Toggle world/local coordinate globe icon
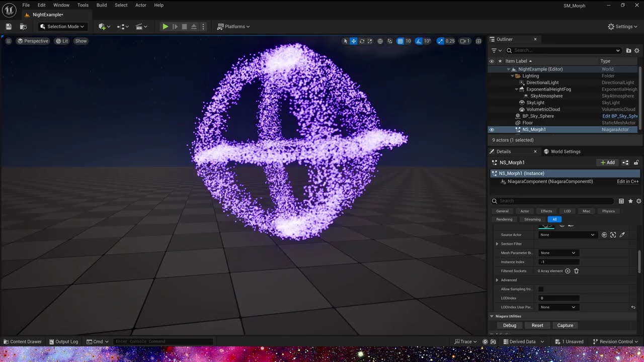The image size is (644, 362). [380, 41]
